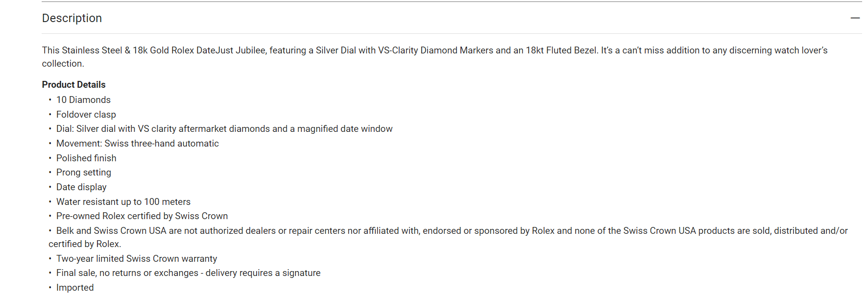Click the "Polished finish" bullet item

point(86,158)
